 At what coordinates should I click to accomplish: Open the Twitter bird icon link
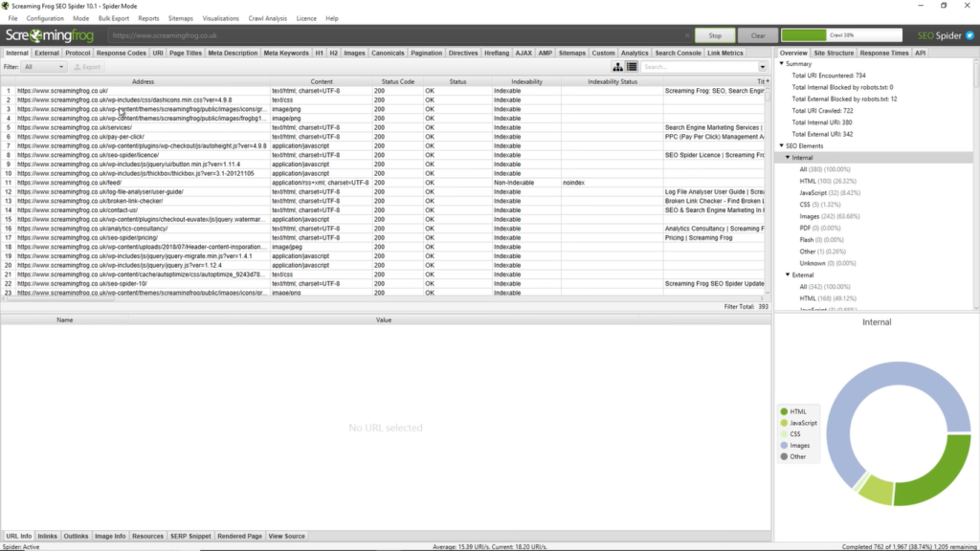click(x=969, y=35)
